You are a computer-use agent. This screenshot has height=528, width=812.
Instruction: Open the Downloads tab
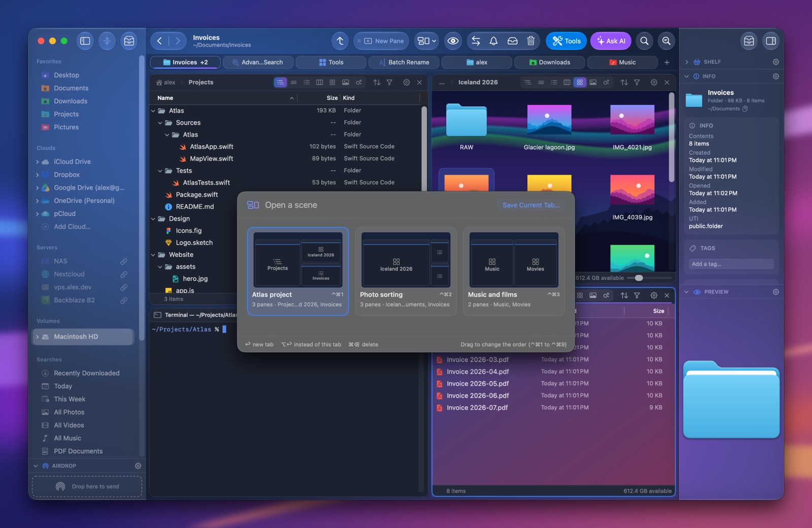[x=549, y=62]
